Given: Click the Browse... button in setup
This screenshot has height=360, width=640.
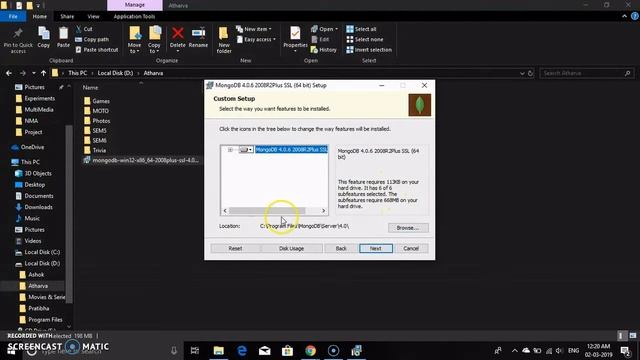Looking at the screenshot, I should click(x=408, y=228).
